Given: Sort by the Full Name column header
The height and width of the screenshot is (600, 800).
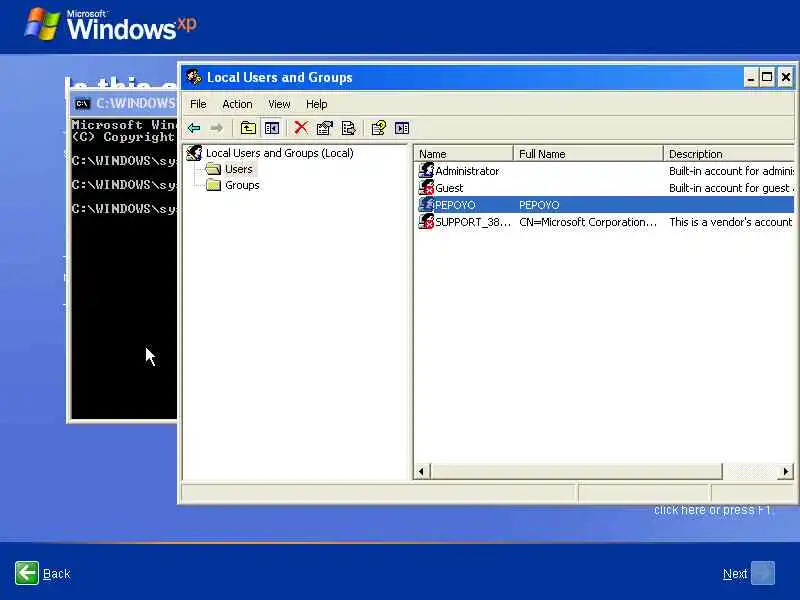Looking at the screenshot, I should (x=588, y=154).
